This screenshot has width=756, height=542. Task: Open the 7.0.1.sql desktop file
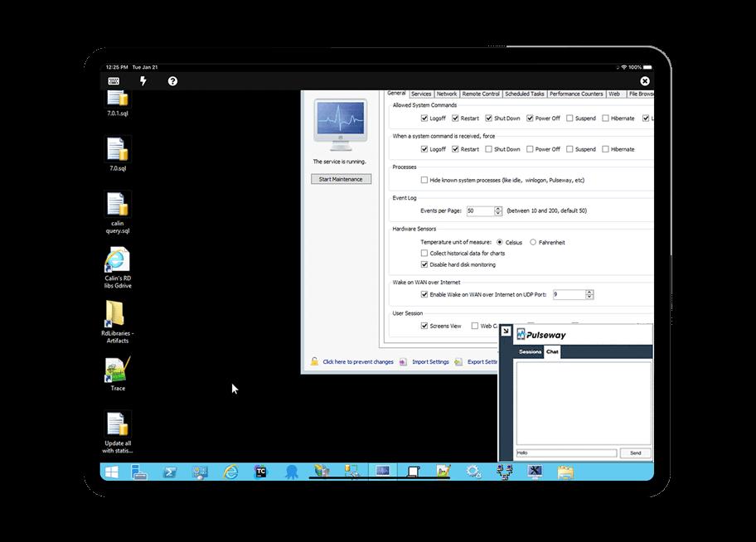[118, 104]
